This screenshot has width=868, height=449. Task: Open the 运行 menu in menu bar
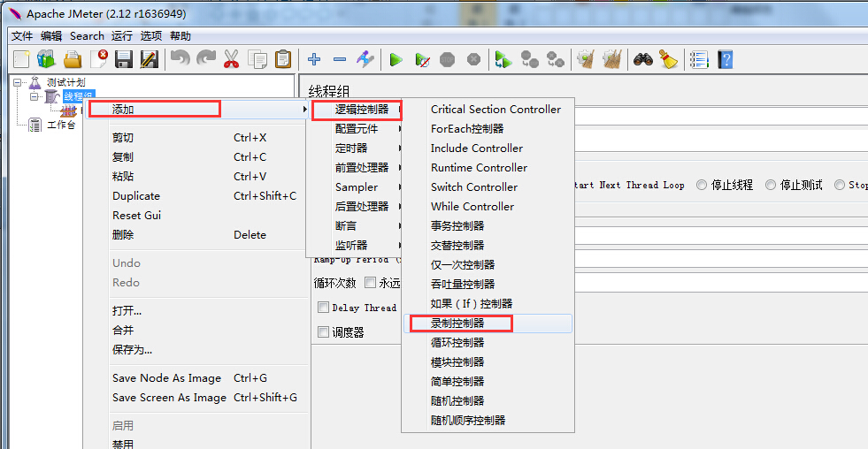pyautogui.click(x=122, y=36)
